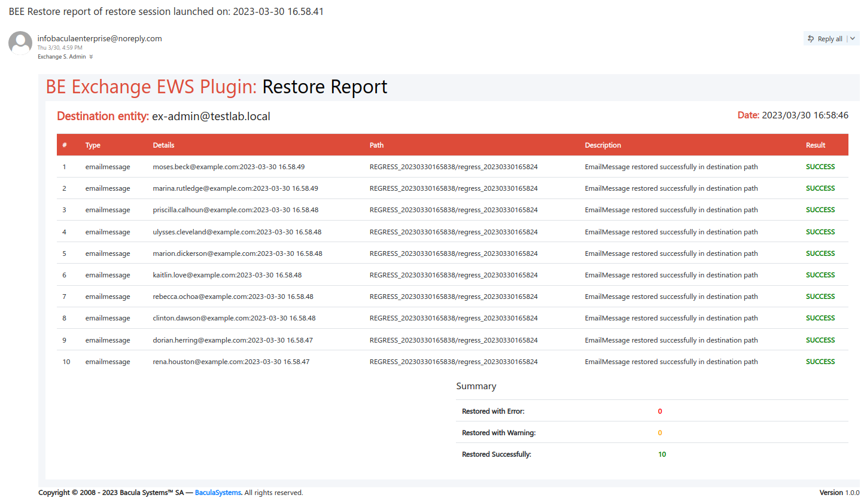The width and height of the screenshot is (864, 504).
Task: Select marina.rutledge@example.com details cell
Action: tap(235, 188)
